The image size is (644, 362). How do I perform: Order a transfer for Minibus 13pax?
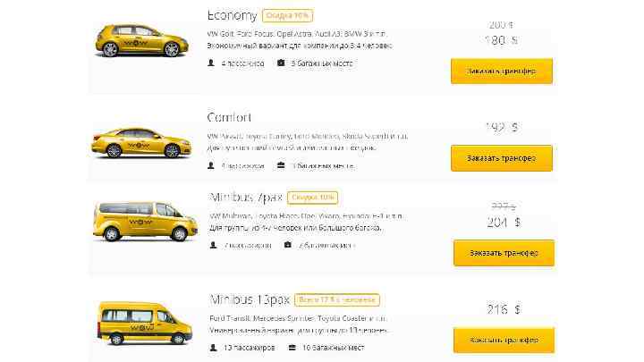pos(503,341)
